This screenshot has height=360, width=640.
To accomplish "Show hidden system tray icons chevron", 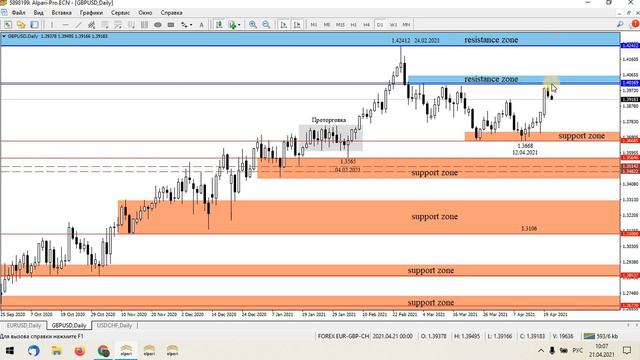I will pyautogui.click(x=541, y=351).
